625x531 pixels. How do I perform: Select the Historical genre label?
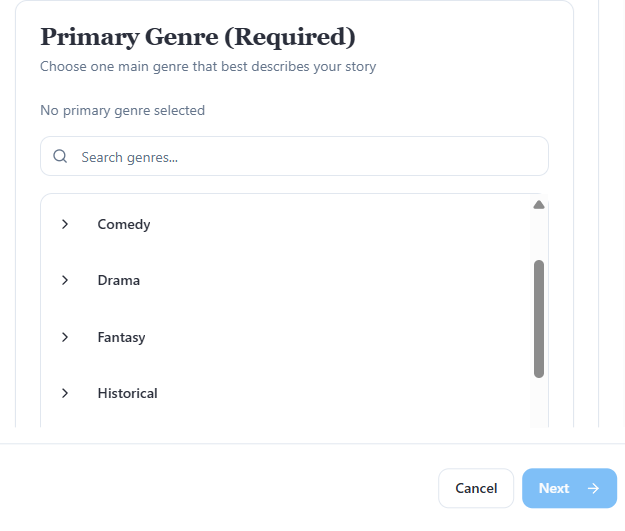click(x=127, y=393)
